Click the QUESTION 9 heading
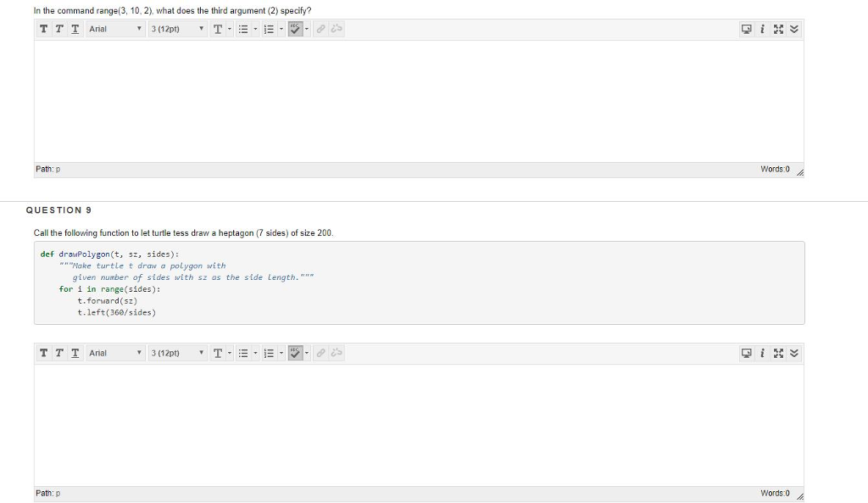Image resolution: width=868 pixels, height=503 pixels. click(58, 210)
